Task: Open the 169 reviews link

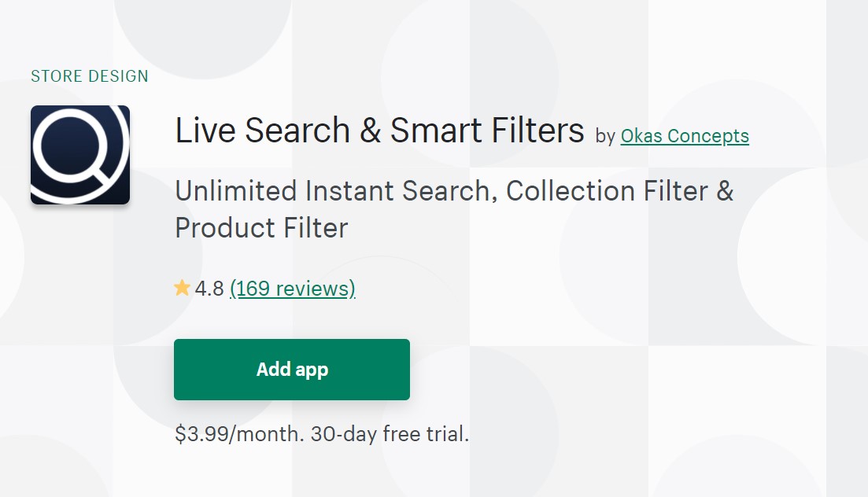Action: [292, 289]
